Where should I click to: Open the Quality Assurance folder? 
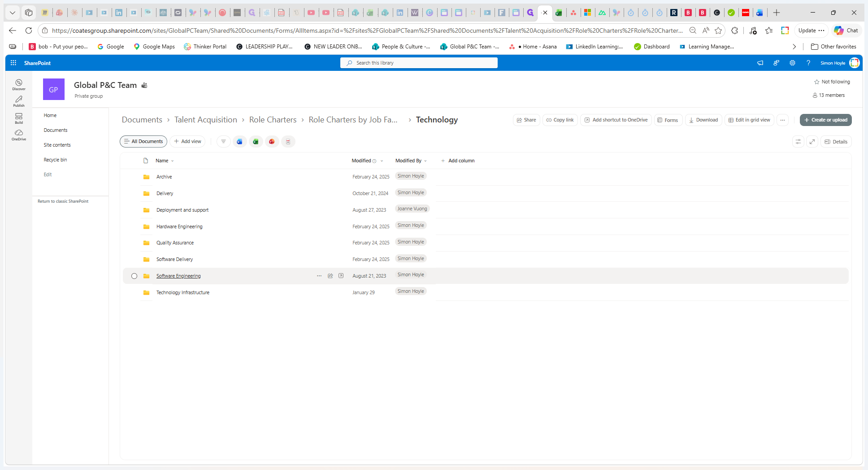coord(175,243)
